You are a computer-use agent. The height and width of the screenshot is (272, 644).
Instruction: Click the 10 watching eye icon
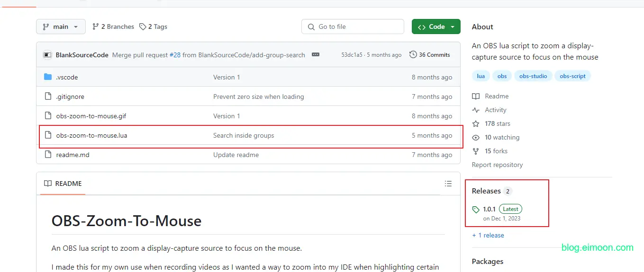[x=476, y=137]
